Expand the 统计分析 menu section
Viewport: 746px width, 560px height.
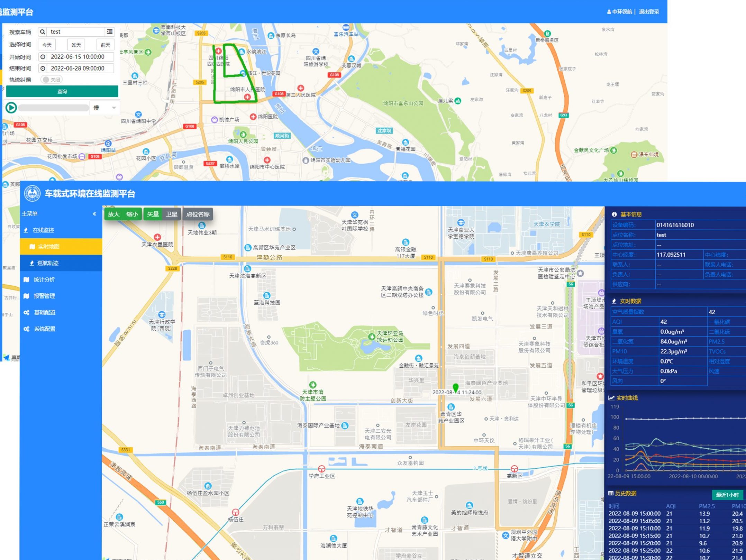(x=44, y=279)
